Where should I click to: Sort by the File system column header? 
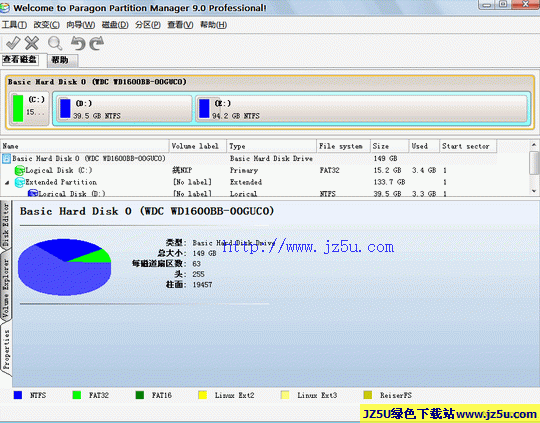coord(344,146)
